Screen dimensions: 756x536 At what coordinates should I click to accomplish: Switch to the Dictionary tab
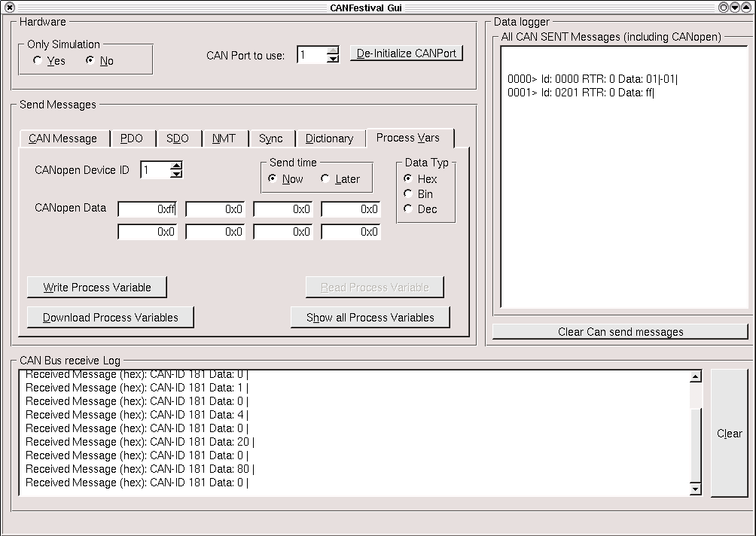click(x=331, y=139)
